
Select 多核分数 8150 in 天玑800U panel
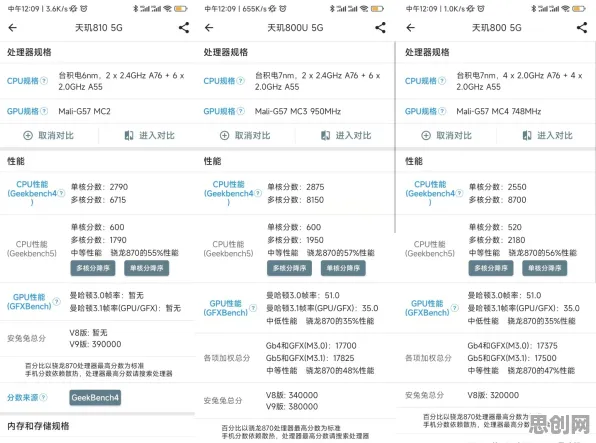(296, 200)
